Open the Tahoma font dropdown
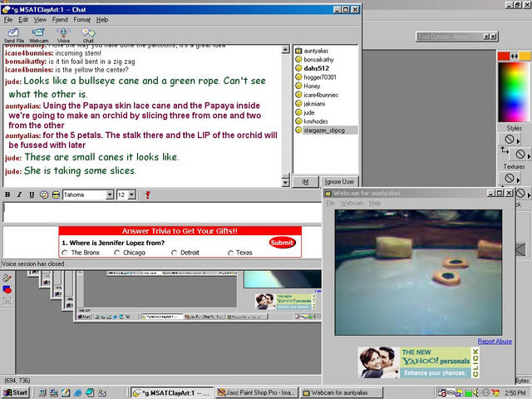The width and height of the screenshot is (532, 399). [110, 195]
